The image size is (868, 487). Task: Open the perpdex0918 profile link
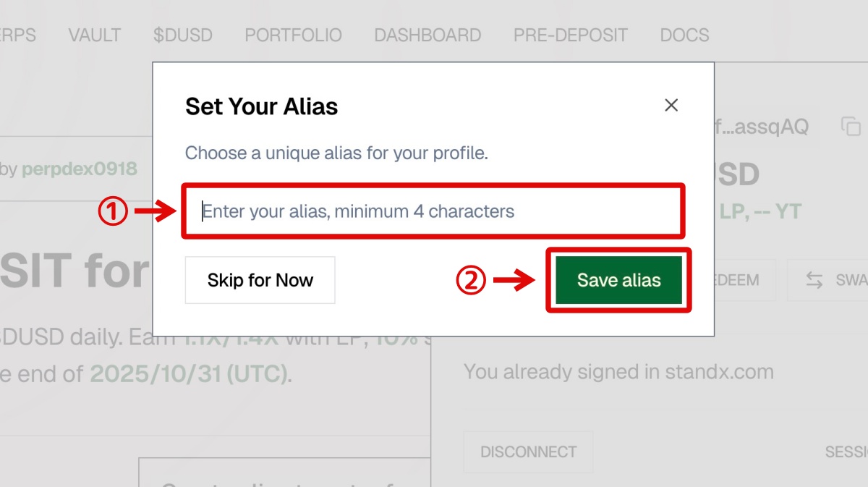pos(79,169)
